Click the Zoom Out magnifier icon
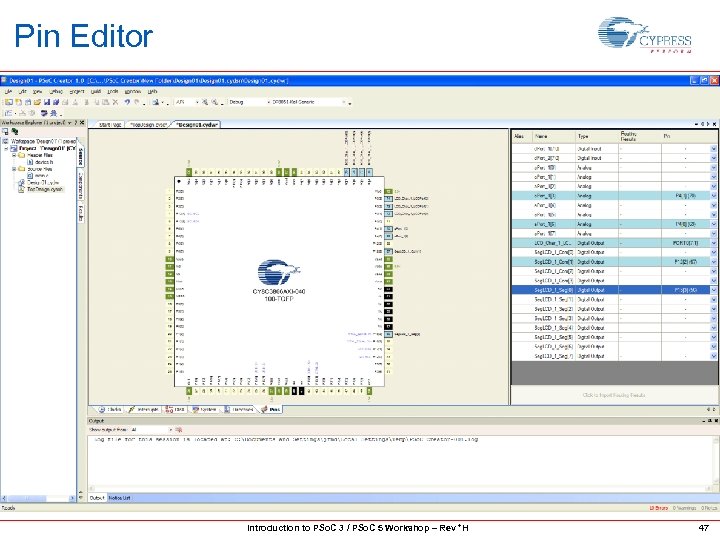The height and width of the screenshot is (540, 720). [214, 102]
